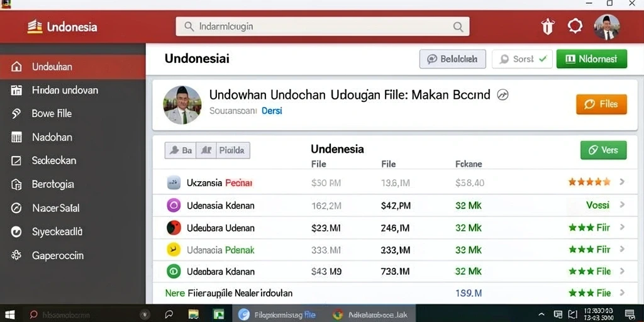This screenshot has height=322, width=644.
Task: Select the Ba view toggle
Action: pos(180,150)
